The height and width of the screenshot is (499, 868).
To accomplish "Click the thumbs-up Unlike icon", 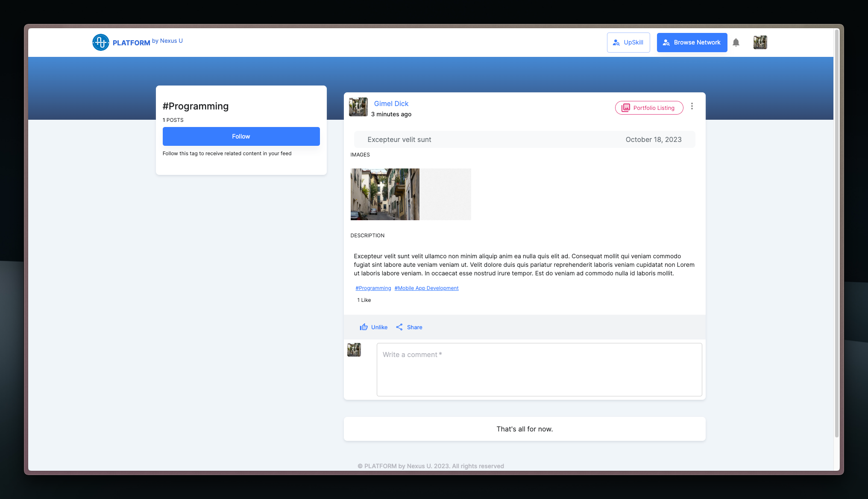I will [364, 327].
